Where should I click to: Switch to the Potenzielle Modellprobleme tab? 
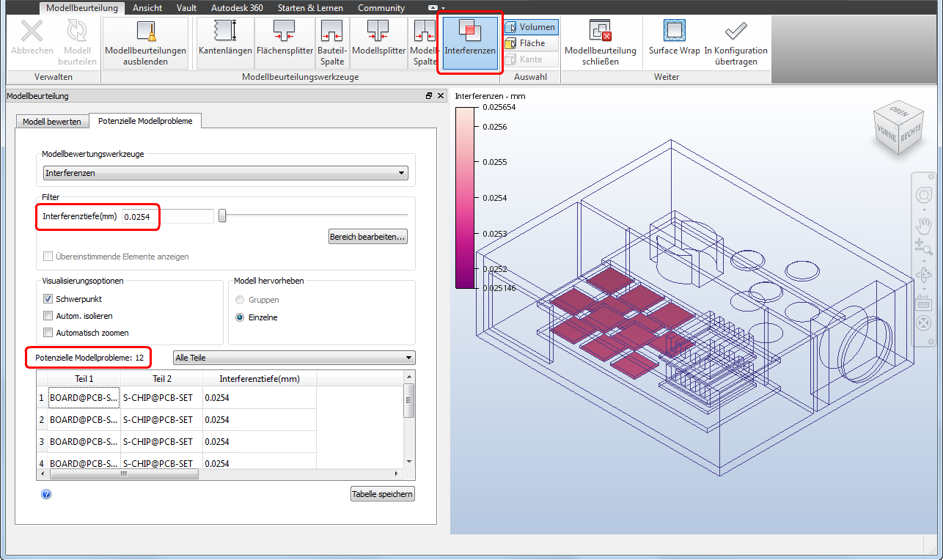pos(145,121)
